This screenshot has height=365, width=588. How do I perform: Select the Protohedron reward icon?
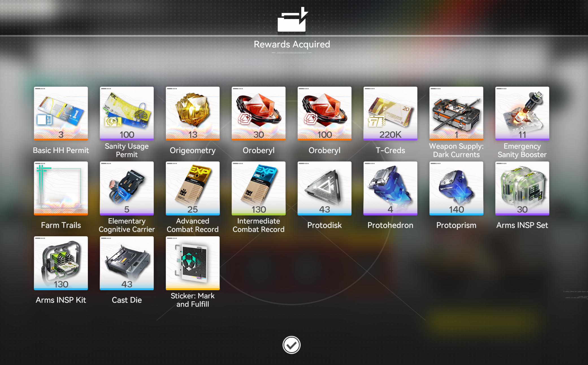(x=390, y=188)
